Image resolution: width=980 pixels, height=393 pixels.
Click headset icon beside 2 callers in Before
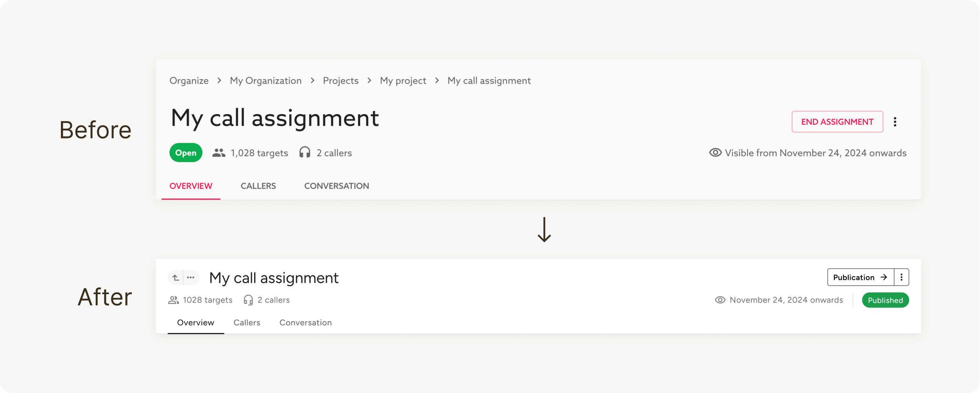click(x=305, y=152)
